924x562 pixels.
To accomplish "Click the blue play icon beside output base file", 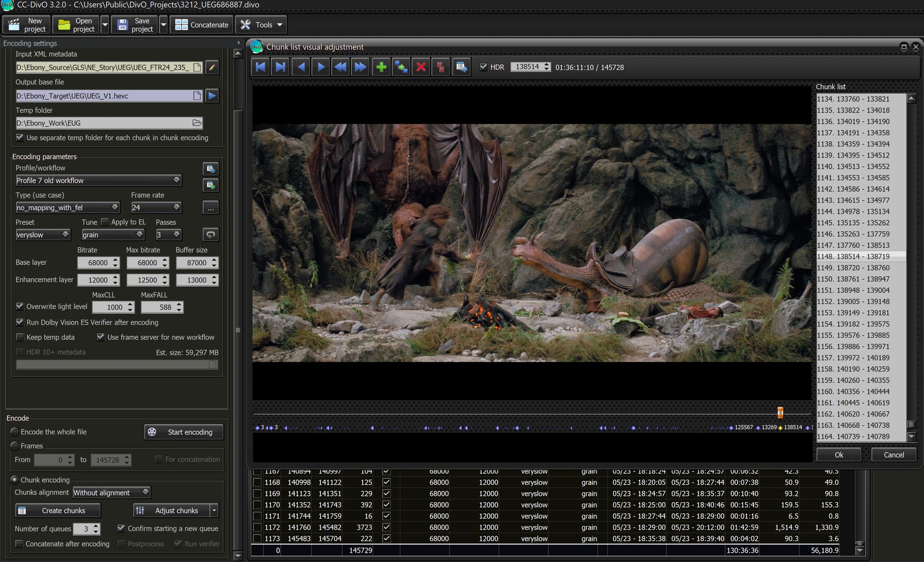I will point(211,96).
